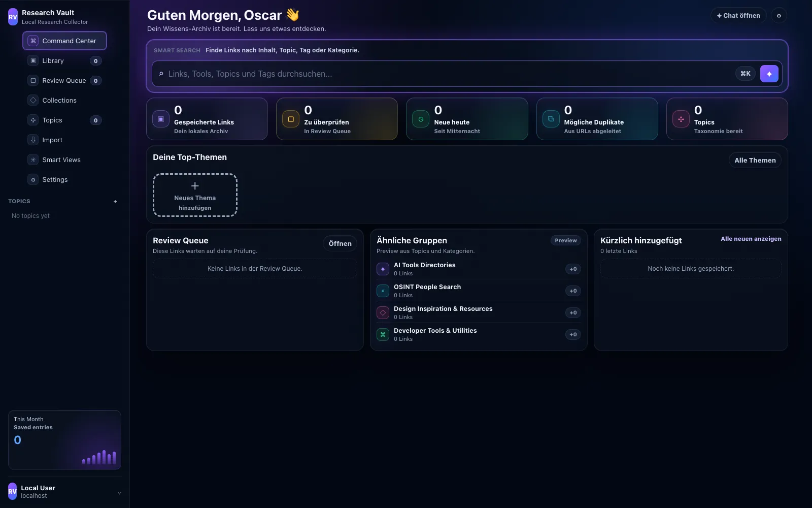This screenshot has width=812, height=508.
Task: Click the Zu überprüfen card icon
Action: (x=291, y=119)
